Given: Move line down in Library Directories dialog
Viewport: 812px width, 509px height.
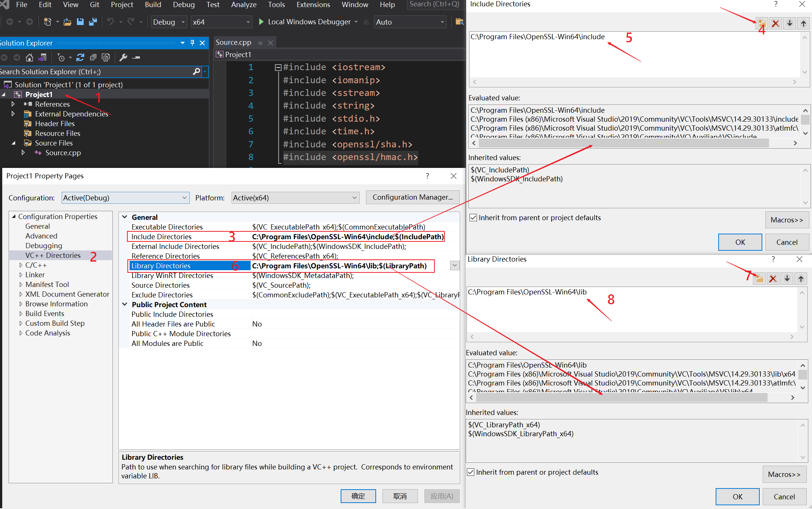Looking at the screenshot, I should (787, 278).
